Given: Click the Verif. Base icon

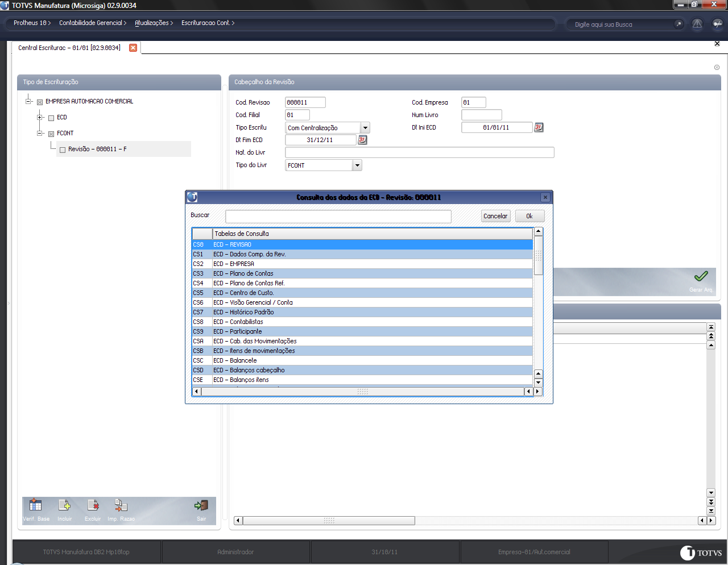Looking at the screenshot, I should 35,505.
